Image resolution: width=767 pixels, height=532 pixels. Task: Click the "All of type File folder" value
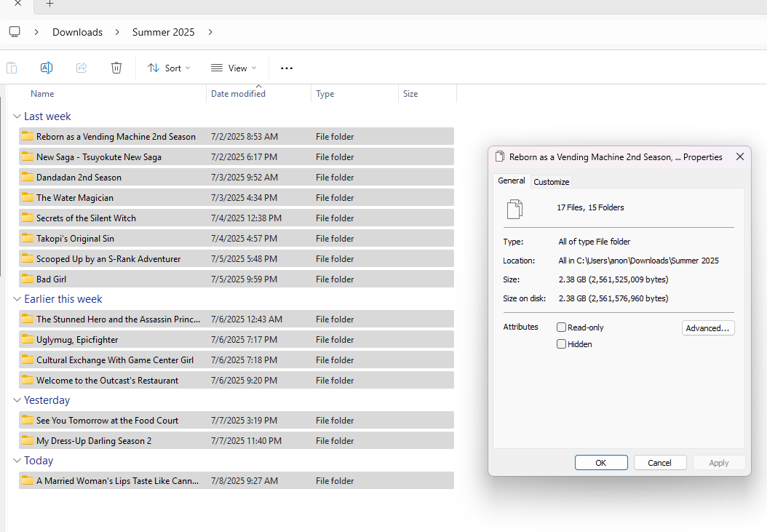(x=595, y=242)
